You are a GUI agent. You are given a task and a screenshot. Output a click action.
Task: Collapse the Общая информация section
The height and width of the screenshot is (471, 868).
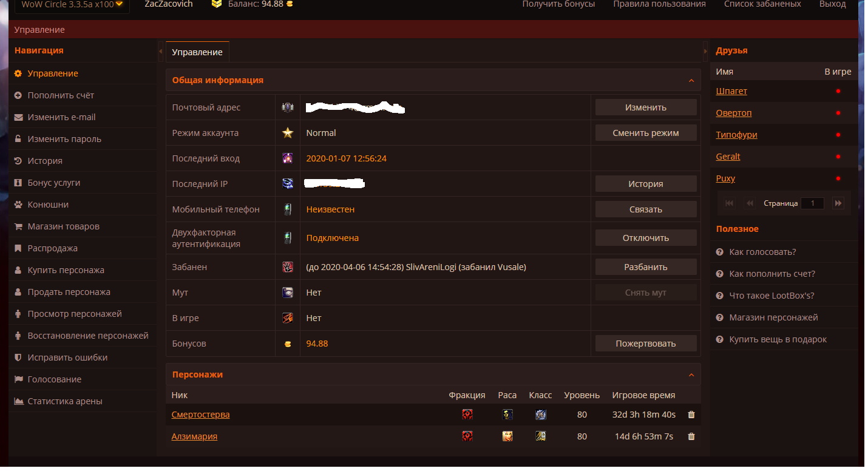[691, 81]
